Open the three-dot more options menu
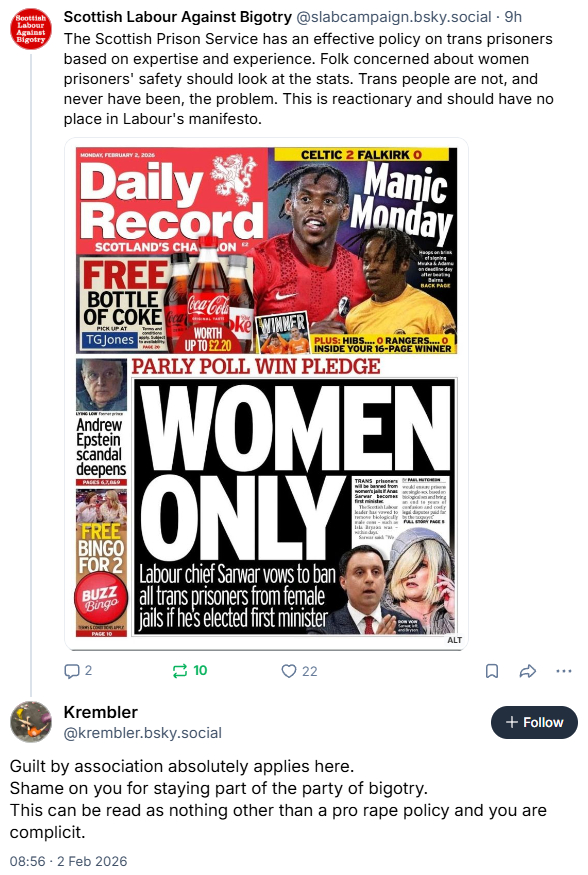This screenshot has height=875, width=588. [x=564, y=671]
